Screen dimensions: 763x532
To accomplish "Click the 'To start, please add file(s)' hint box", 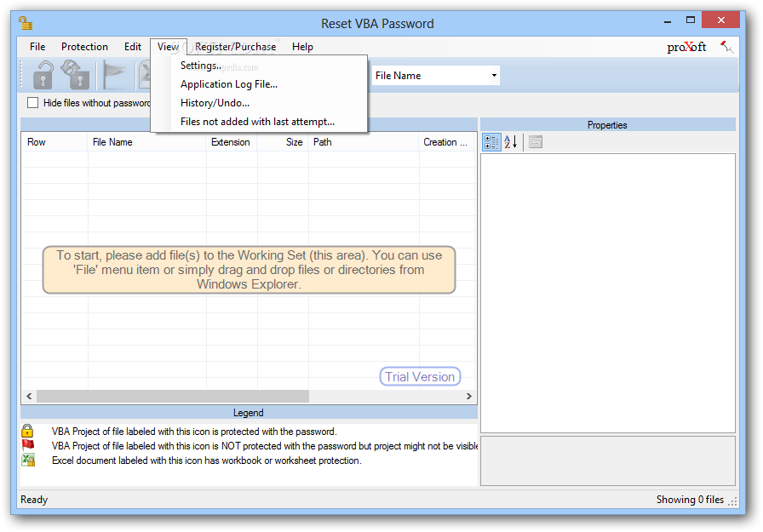I will pos(249,270).
